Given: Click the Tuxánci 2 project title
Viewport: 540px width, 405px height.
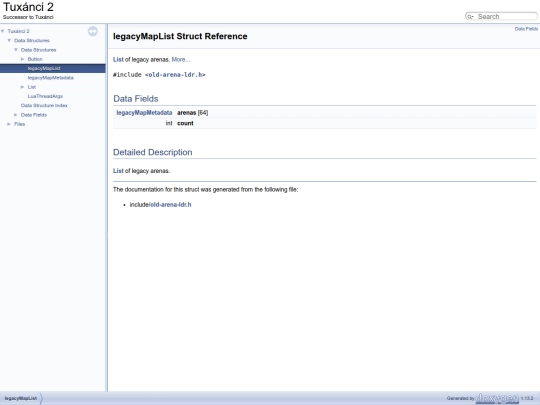Looking at the screenshot, I should click(x=28, y=7).
